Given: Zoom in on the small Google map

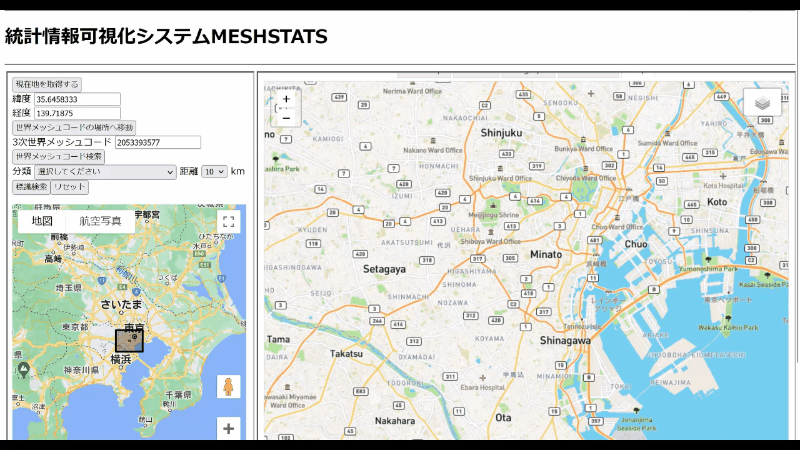Looking at the screenshot, I should point(229,429).
